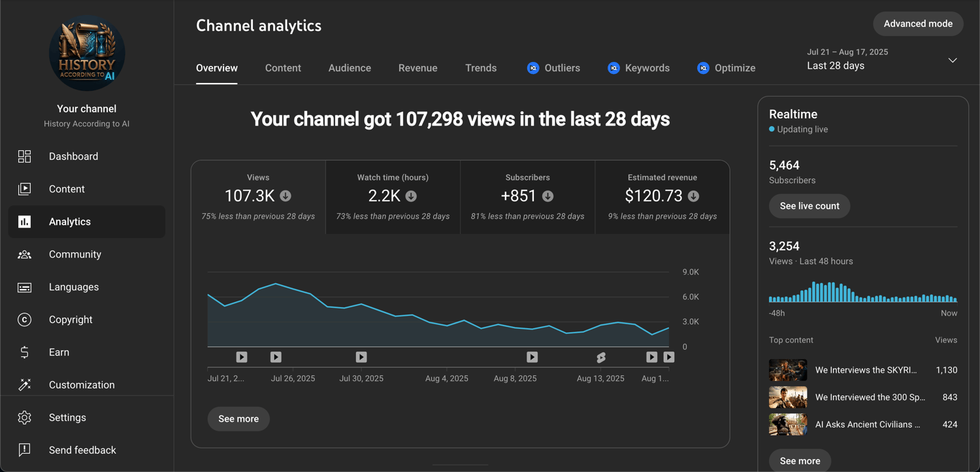The height and width of the screenshot is (472, 980).
Task: Select the Subscribers metric card
Action: click(x=527, y=197)
